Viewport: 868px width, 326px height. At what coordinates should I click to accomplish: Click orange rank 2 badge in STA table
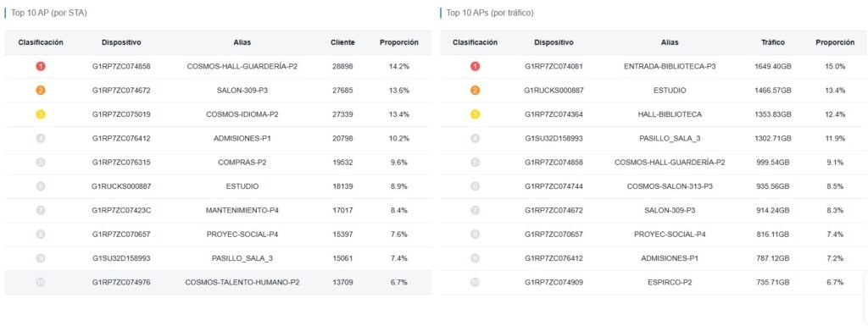click(x=41, y=91)
